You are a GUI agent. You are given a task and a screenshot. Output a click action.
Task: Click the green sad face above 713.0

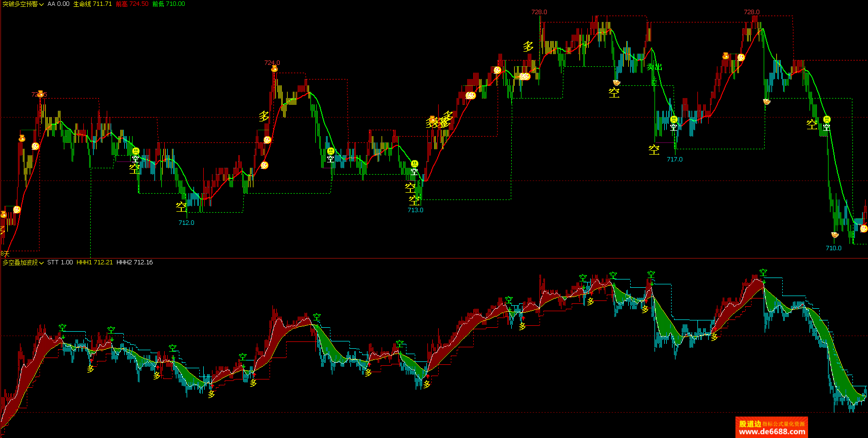tap(415, 164)
